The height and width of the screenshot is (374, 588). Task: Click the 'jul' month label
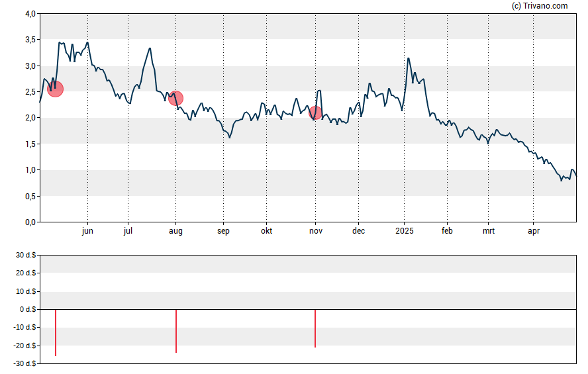tap(128, 231)
